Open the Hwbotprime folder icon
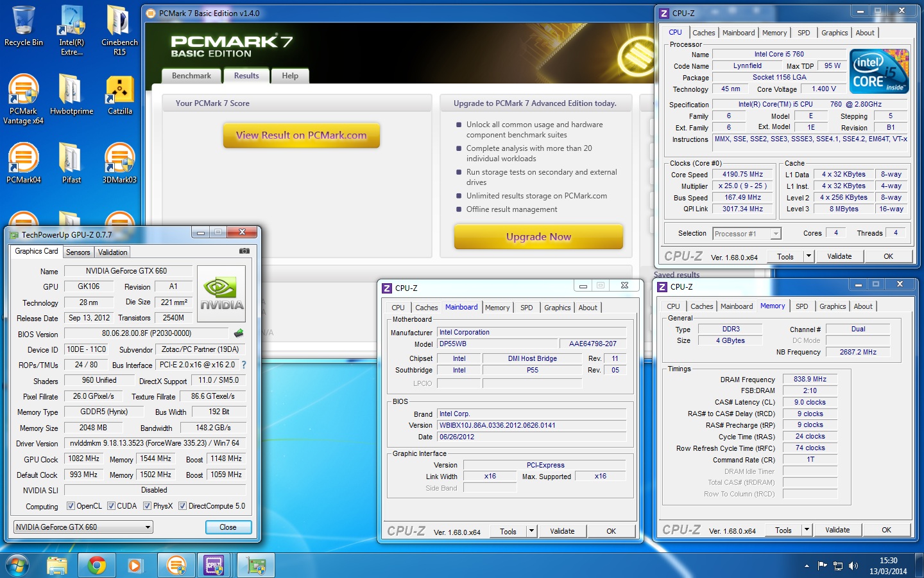 pos(71,94)
